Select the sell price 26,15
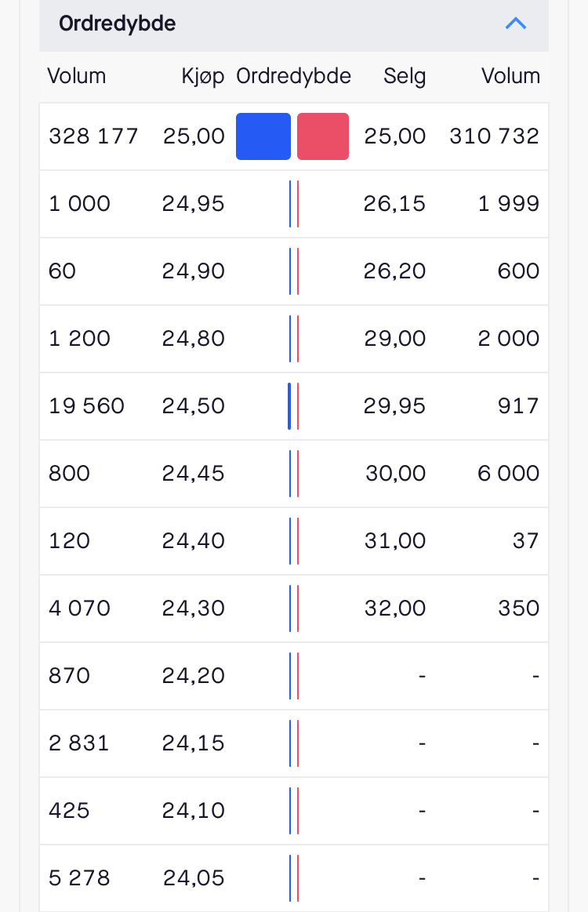Viewport: 588px width, 912px height. [394, 204]
